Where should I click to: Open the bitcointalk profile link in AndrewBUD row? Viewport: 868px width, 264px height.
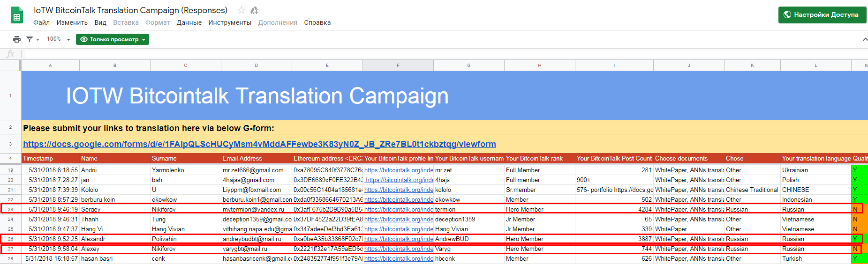pyautogui.click(x=399, y=239)
